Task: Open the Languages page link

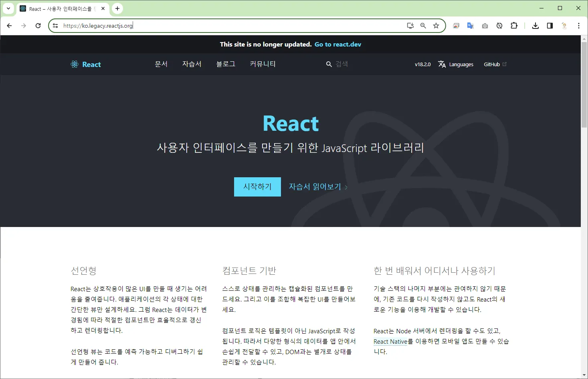Action: [461, 65]
